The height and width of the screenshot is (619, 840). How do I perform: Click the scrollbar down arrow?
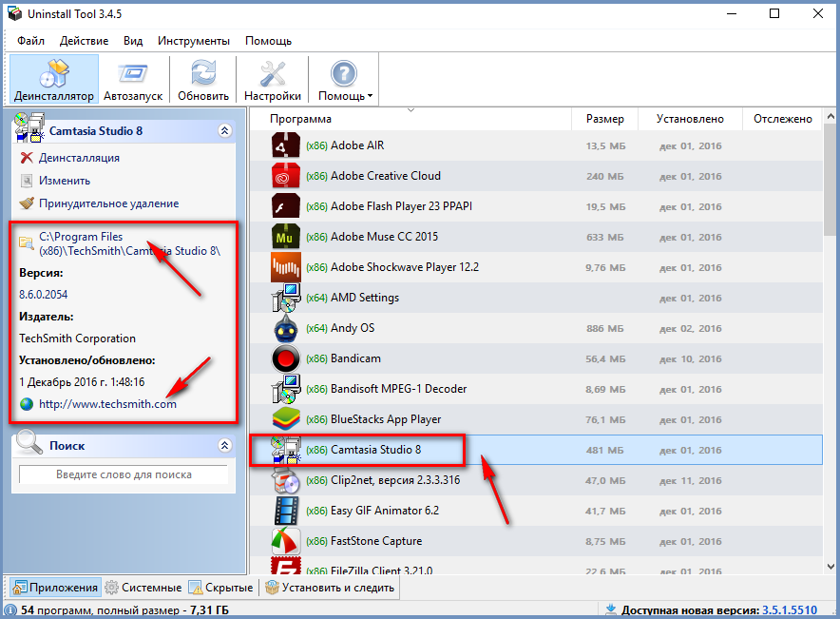[830, 566]
